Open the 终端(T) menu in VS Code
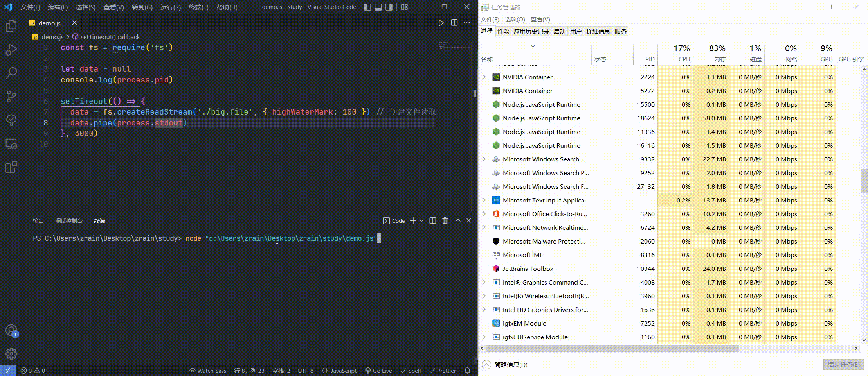Viewport: 868px width, 376px height. point(198,7)
